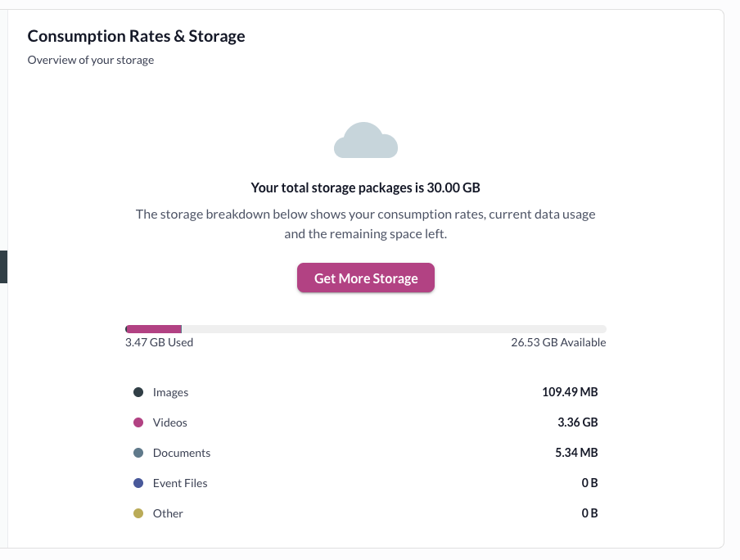Click the gray available portion of storage bar
740x560 pixels.
click(393, 328)
